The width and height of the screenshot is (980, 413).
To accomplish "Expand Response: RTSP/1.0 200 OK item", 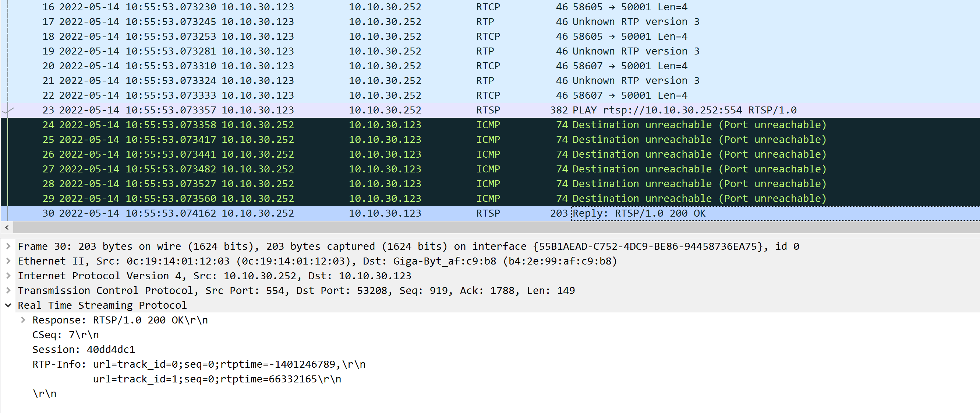I will click(x=23, y=320).
